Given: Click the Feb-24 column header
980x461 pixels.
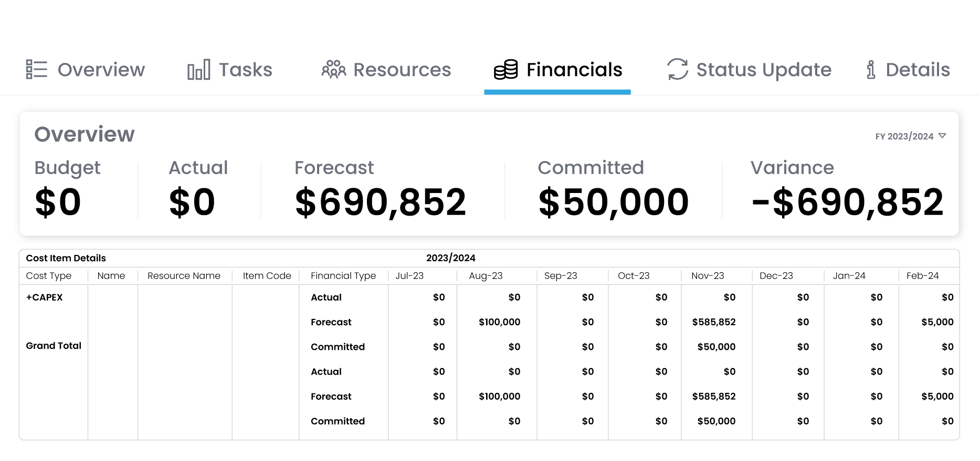Looking at the screenshot, I should [x=923, y=276].
